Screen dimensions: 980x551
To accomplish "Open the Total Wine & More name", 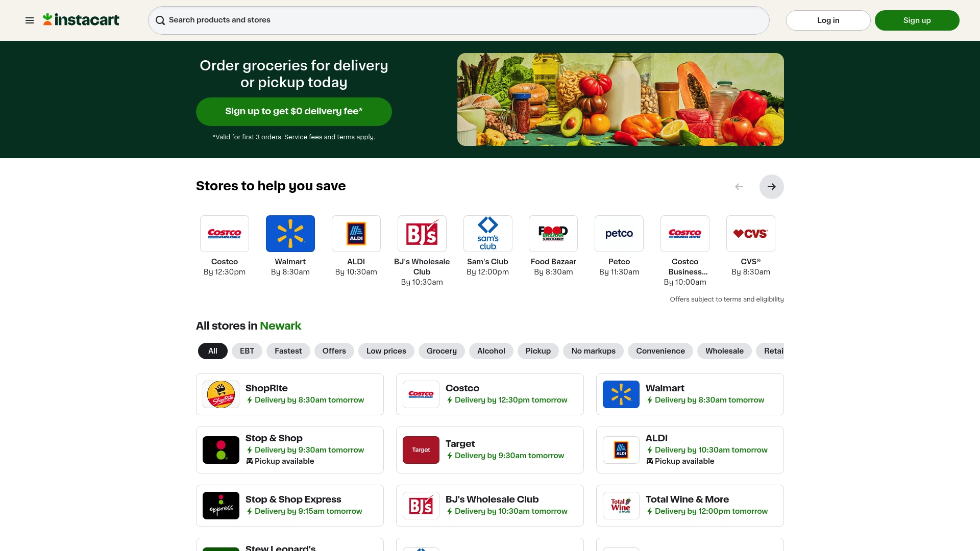I will click(x=687, y=499).
